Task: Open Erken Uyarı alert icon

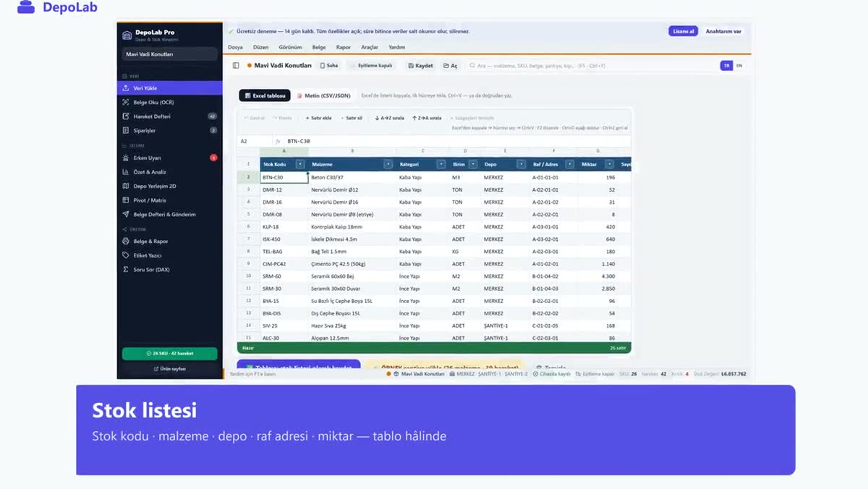Action: point(126,158)
